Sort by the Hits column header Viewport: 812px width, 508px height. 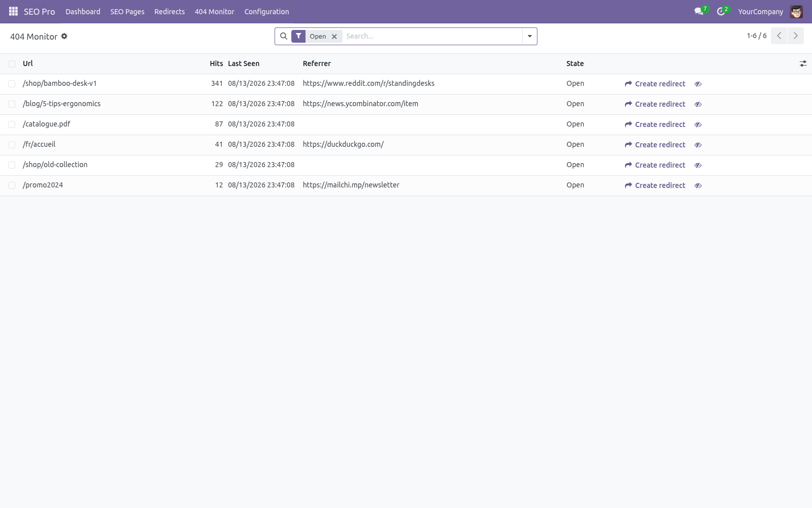coord(216,63)
